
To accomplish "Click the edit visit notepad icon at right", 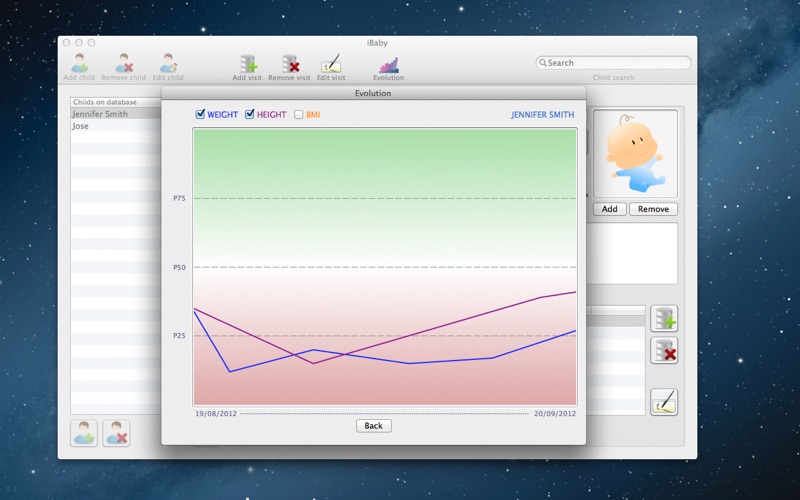I will tap(664, 402).
